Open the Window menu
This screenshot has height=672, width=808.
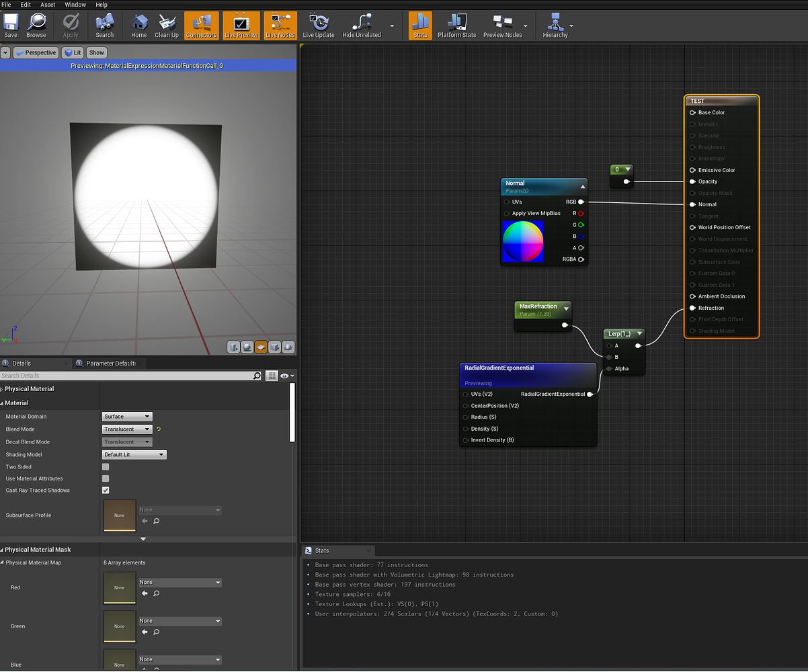point(75,5)
